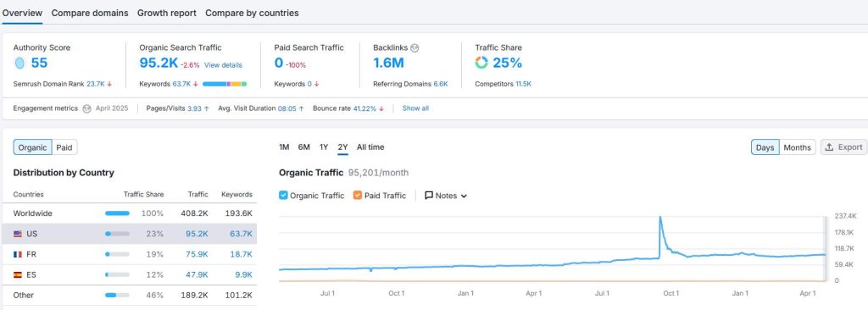The image size is (868, 310).
Task: Click the ES flag icon
Action: tap(18, 275)
